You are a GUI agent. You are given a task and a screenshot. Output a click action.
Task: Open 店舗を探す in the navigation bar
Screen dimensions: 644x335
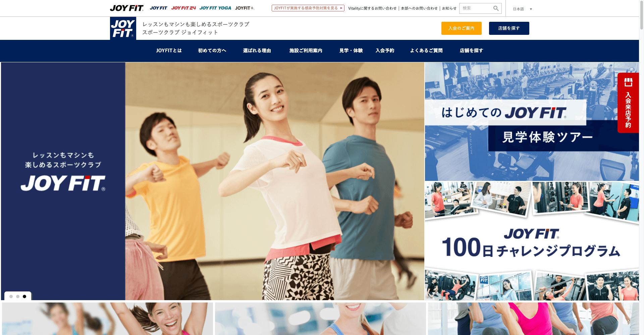click(x=471, y=51)
